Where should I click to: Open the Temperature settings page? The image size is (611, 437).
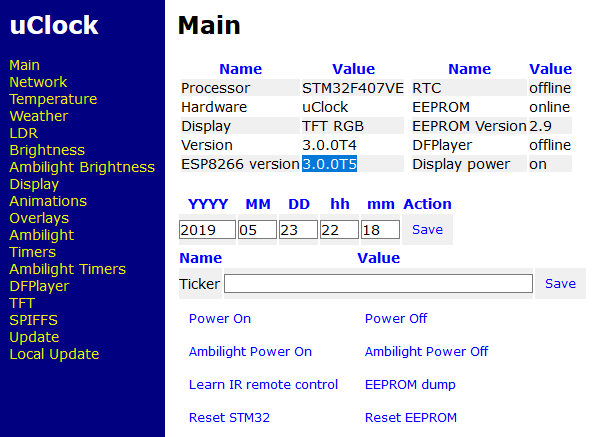(x=53, y=99)
